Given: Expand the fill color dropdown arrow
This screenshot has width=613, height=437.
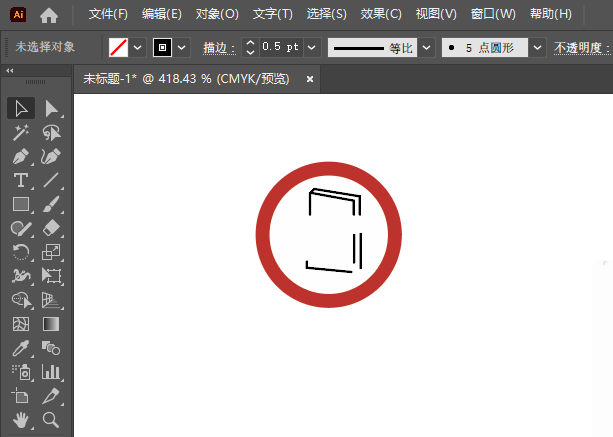Looking at the screenshot, I should [x=138, y=48].
